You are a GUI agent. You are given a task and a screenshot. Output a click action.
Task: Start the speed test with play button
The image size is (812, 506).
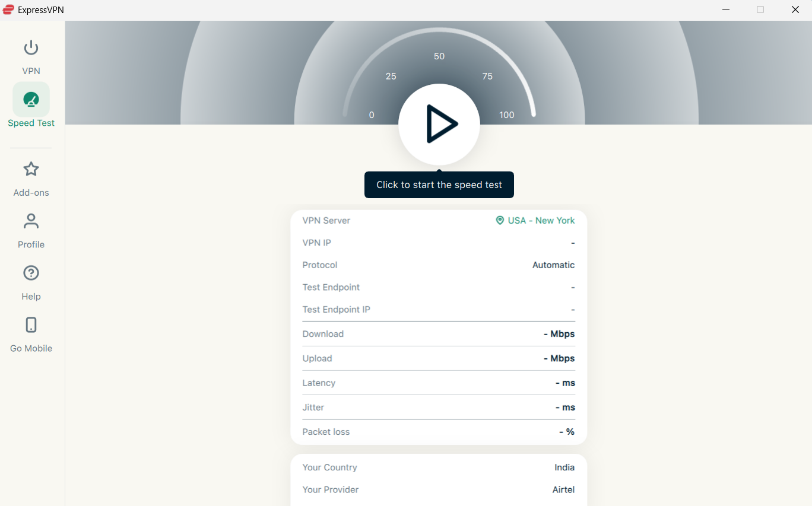click(x=439, y=124)
